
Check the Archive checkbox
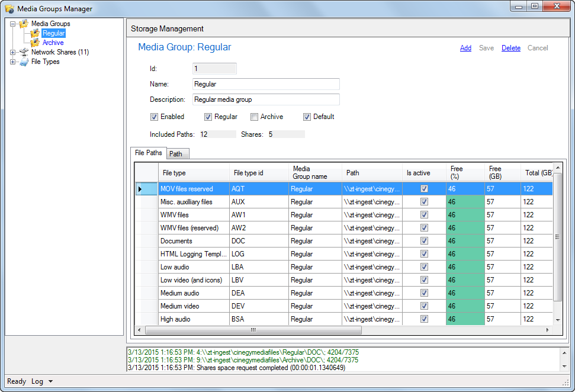pyautogui.click(x=254, y=117)
